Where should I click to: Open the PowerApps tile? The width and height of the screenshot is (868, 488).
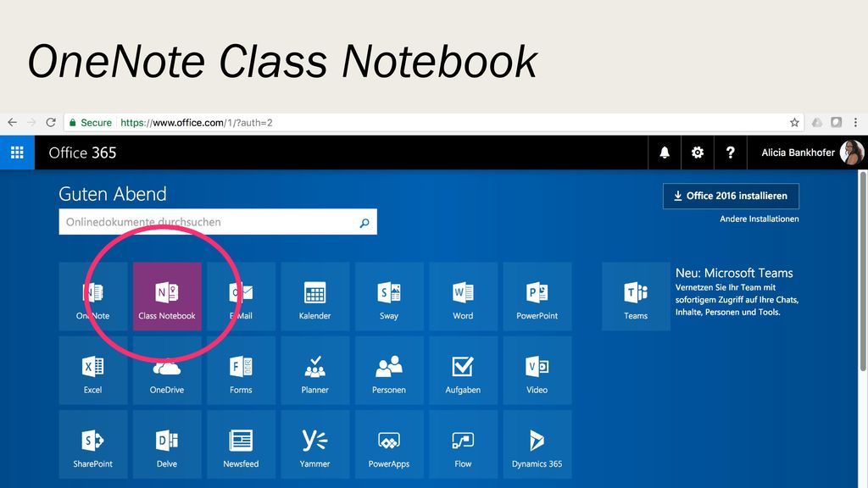[389, 444]
